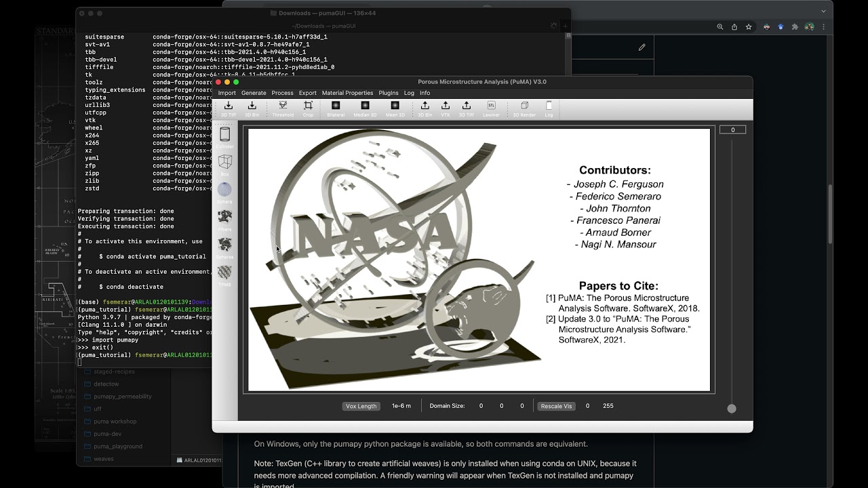Click the 3D Bin export icon

pyautogui.click(x=425, y=108)
